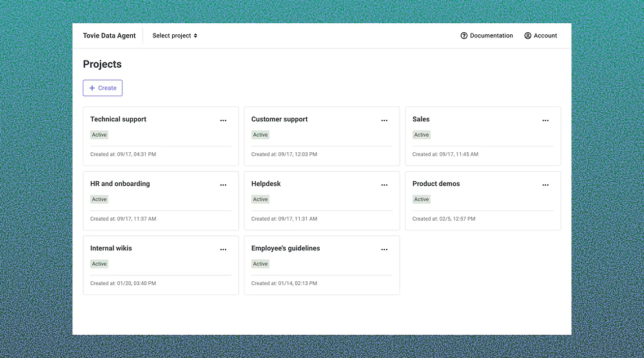Click the Tovie Data Agent logo text
644x358 pixels.
pos(110,36)
